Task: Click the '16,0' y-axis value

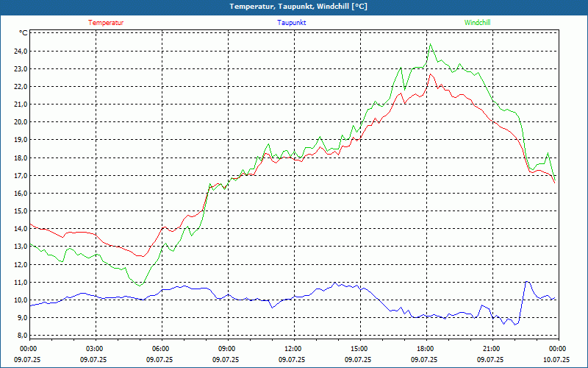Action: (x=21, y=193)
